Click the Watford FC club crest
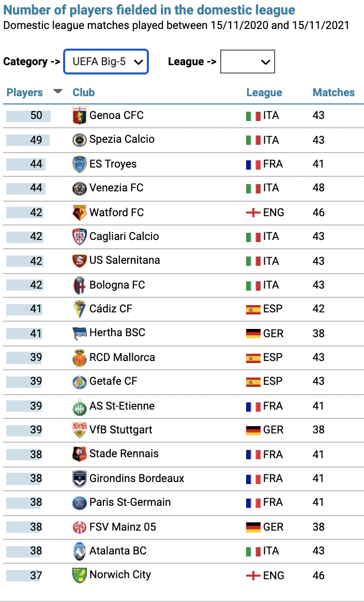Viewport: 364px width, 602px height. point(80,213)
